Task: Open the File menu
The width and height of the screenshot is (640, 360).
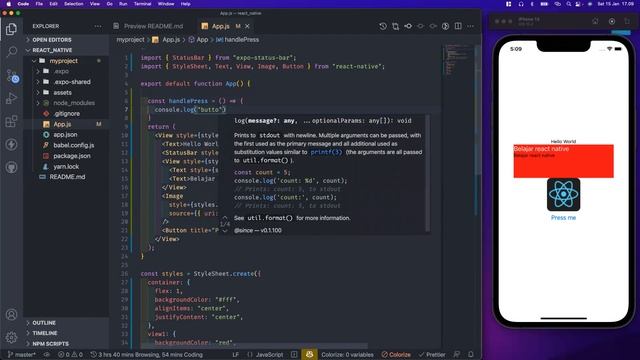Action: [39, 4]
